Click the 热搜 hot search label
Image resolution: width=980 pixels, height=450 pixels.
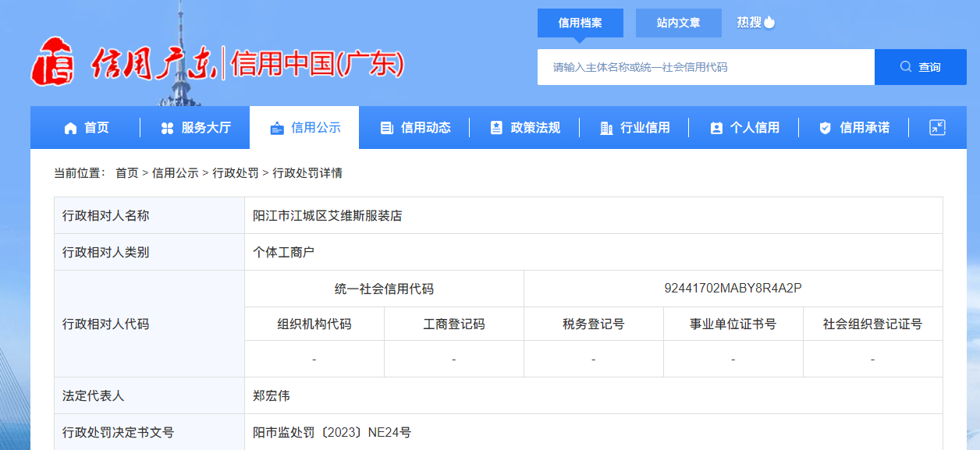click(x=748, y=23)
